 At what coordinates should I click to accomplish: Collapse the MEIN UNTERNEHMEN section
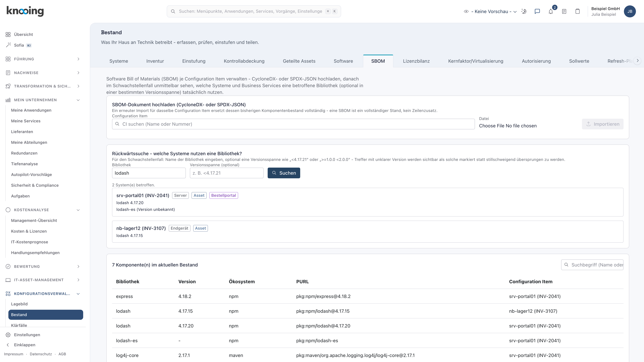pos(42,100)
